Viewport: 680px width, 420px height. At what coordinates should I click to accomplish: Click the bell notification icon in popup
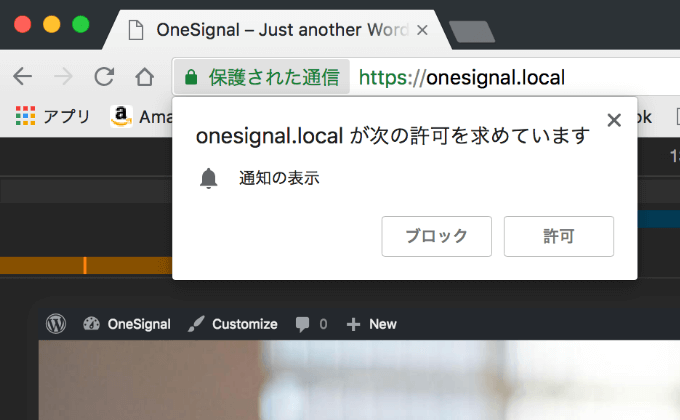click(209, 178)
